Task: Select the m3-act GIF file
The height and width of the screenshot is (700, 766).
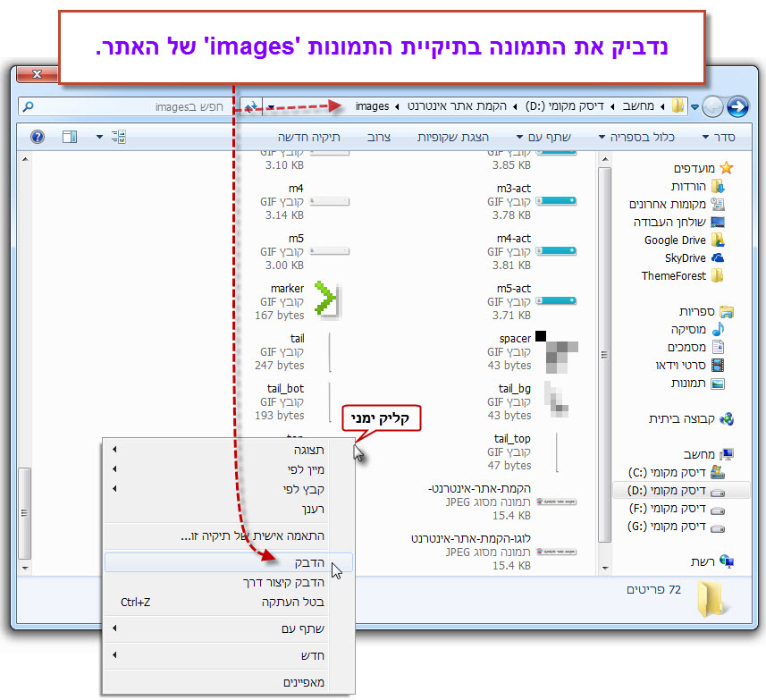Action: [532, 201]
